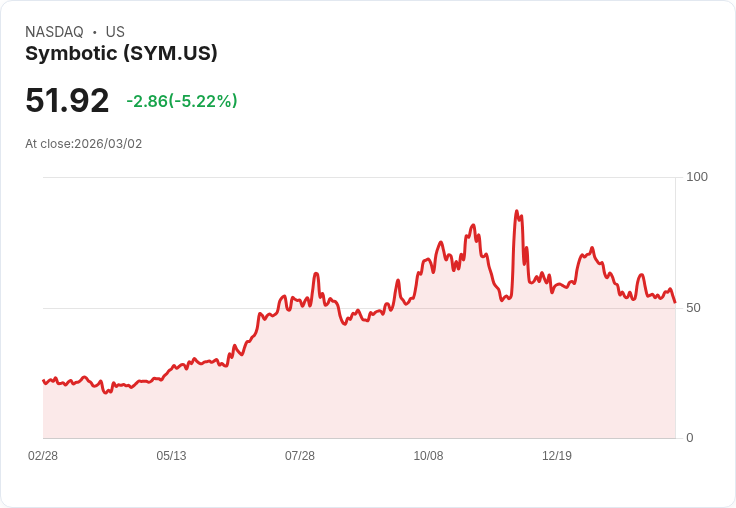Screen dimensions: 736x508
Task: Select the 10/08 date on the x-axis
Action: [428, 456]
